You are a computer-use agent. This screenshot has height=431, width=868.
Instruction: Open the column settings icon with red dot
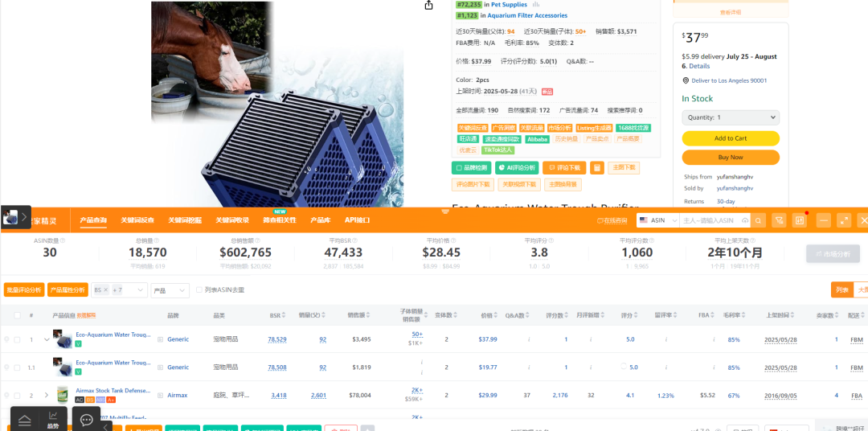pos(800,220)
